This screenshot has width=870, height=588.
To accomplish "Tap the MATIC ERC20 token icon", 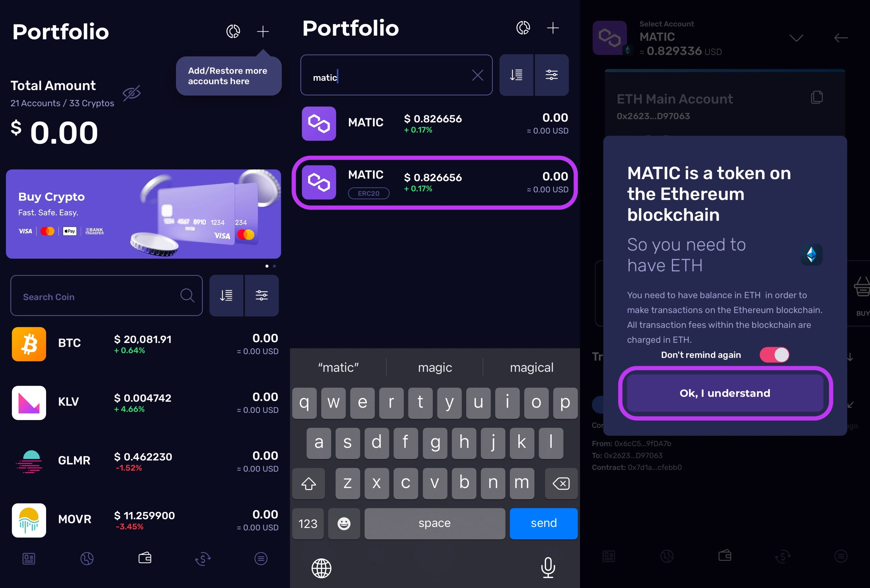I will point(320,182).
